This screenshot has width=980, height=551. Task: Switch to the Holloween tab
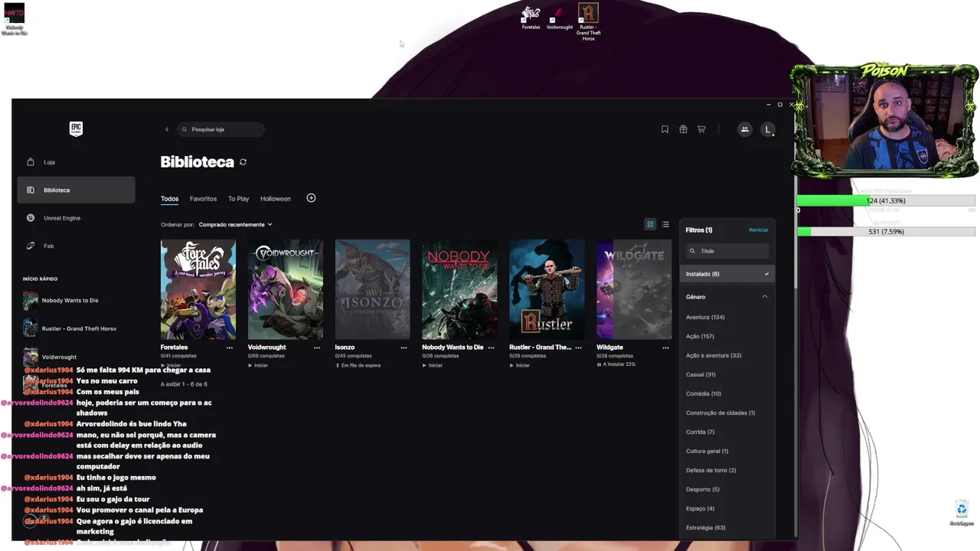coord(276,199)
